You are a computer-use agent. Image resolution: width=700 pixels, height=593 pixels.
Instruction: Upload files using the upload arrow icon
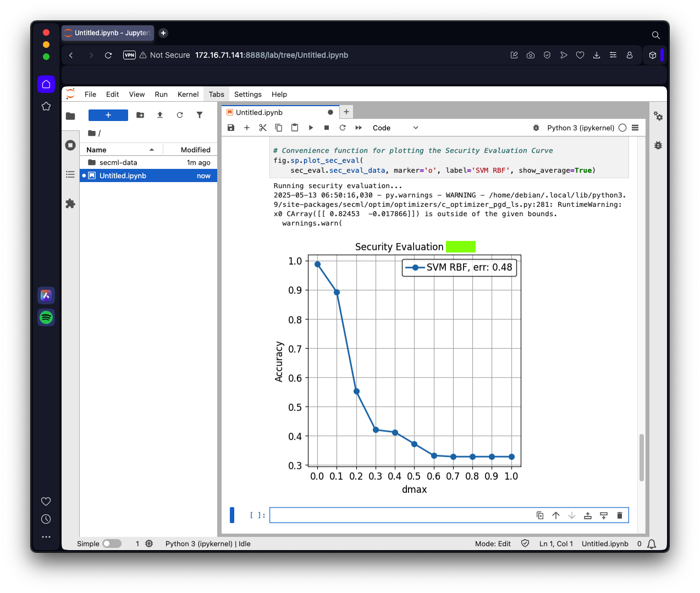(160, 115)
